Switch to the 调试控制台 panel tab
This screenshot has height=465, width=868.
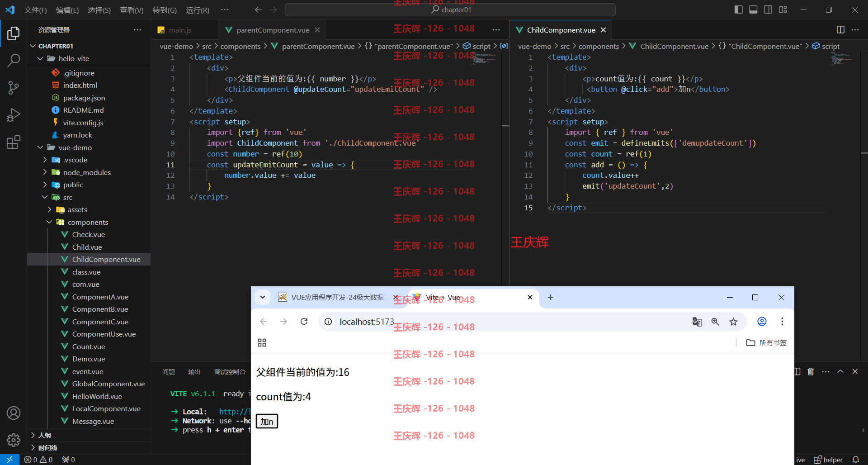pos(230,372)
